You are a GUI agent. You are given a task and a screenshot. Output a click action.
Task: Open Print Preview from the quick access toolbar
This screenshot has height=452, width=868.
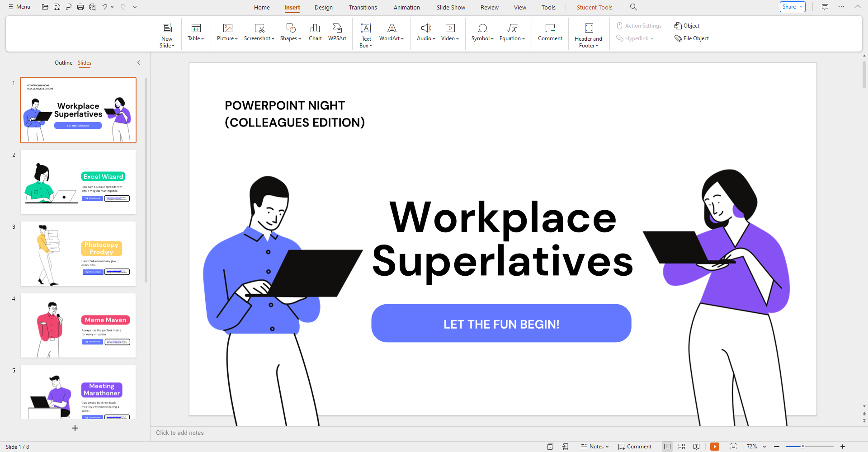point(92,7)
